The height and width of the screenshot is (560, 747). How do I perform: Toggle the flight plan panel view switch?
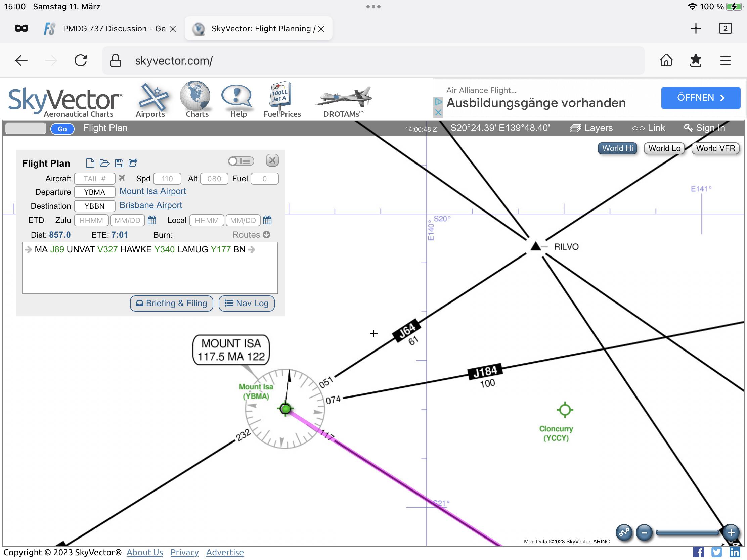click(x=241, y=161)
